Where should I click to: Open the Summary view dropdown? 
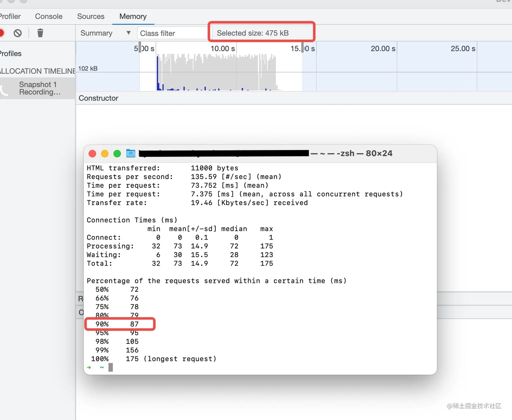[105, 33]
